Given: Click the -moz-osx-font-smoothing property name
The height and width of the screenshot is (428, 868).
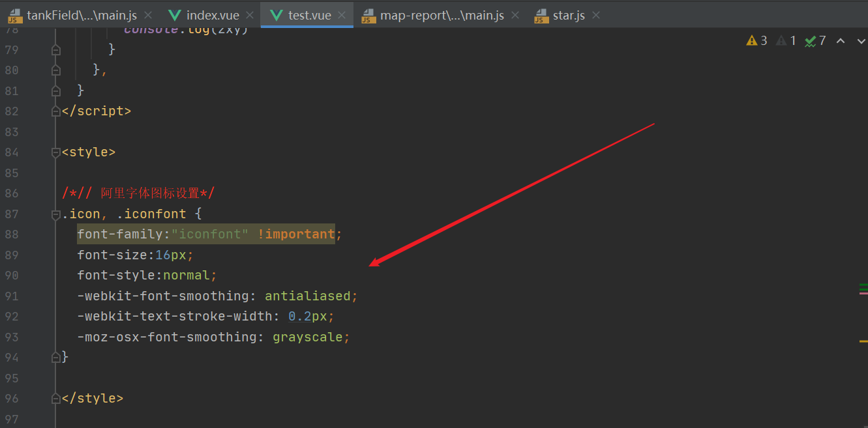Looking at the screenshot, I should [167, 337].
